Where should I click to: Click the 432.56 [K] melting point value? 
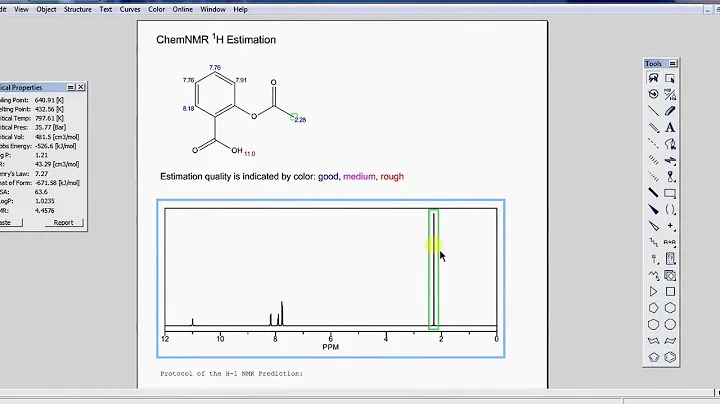pos(49,109)
